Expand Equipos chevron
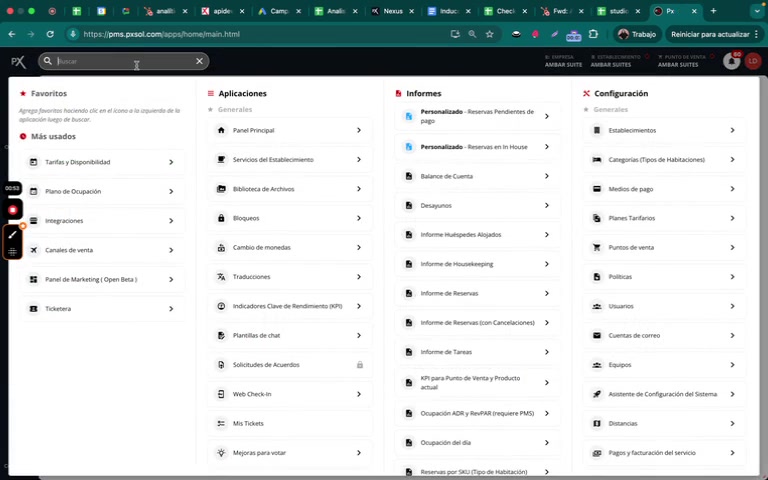This screenshot has height=480, width=768. coord(732,365)
